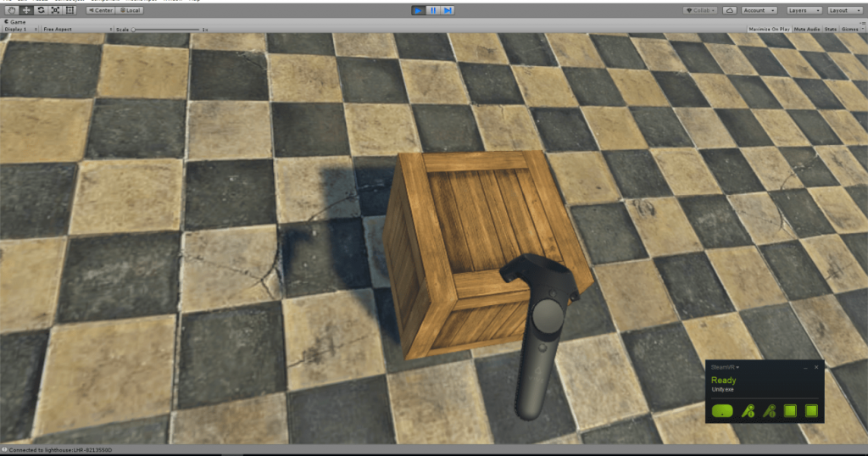868x456 pixels.
Task: Switch to the Game tab
Action: click(15, 21)
